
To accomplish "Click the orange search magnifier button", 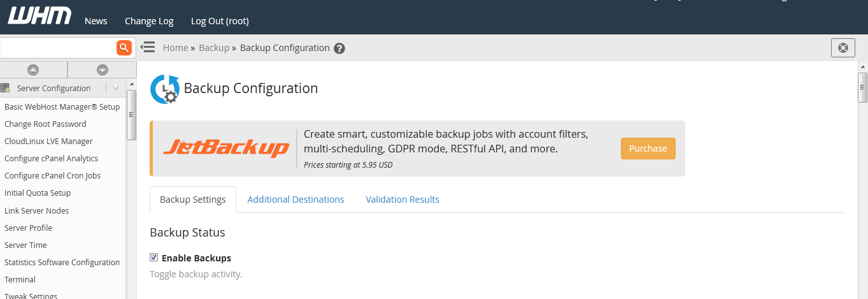I will (124, 48).
